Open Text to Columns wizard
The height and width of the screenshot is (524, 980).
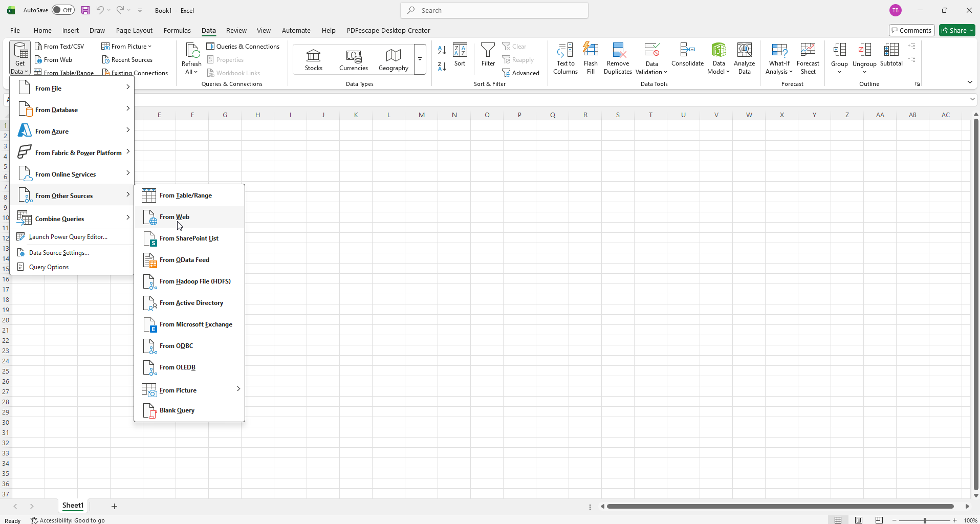(565, 58)
